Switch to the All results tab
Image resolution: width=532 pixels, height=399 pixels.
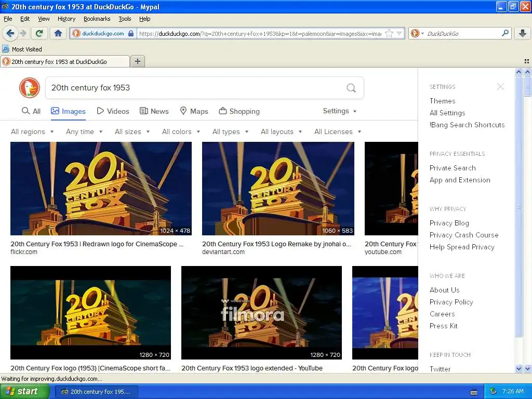[31, 111]
